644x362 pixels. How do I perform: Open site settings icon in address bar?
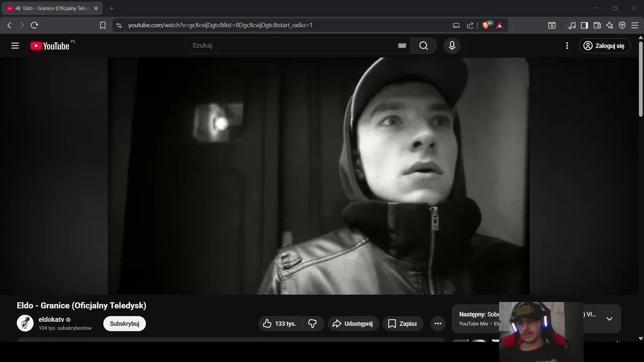coord(119,25)
